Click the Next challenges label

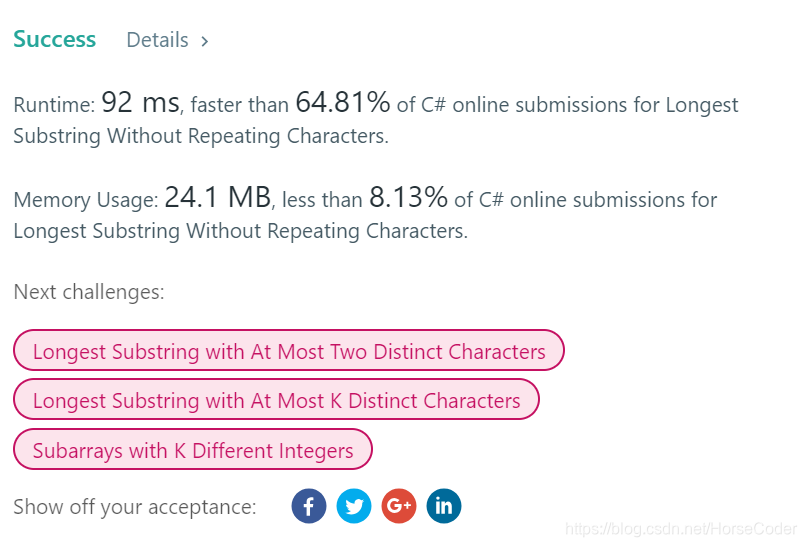point(89,292)
